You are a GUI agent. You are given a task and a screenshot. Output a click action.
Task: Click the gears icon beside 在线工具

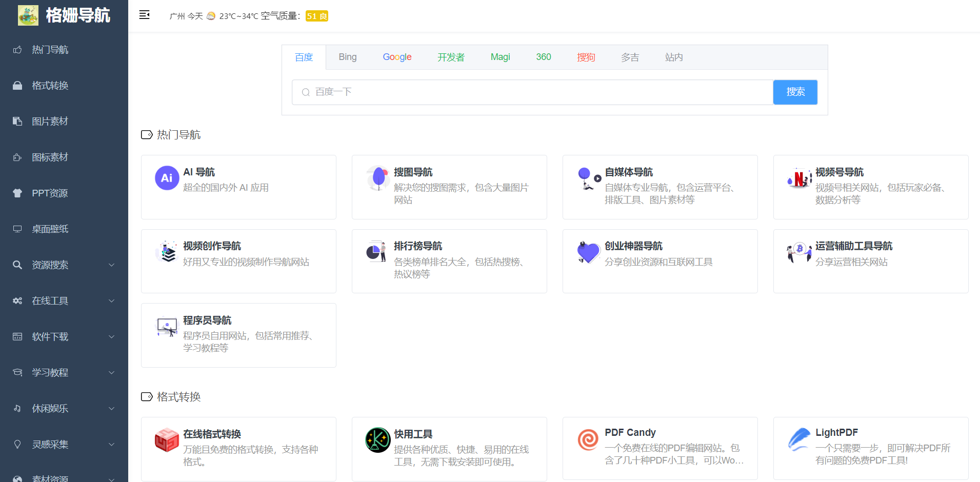point(17,301)
